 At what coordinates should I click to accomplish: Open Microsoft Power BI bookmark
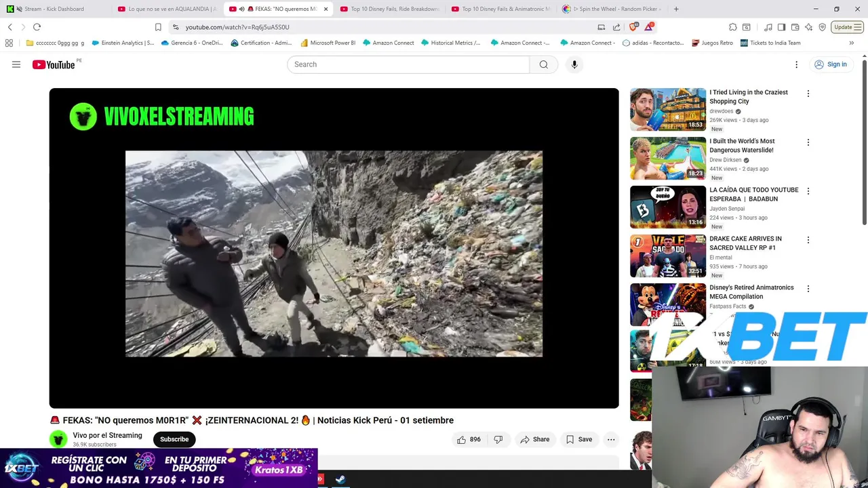pos(328,43)
